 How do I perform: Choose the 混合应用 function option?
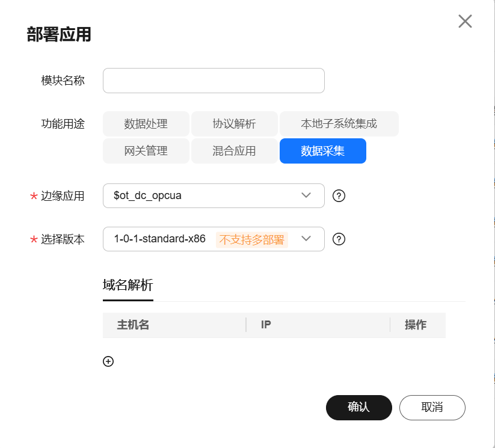(x=234, y=151)
